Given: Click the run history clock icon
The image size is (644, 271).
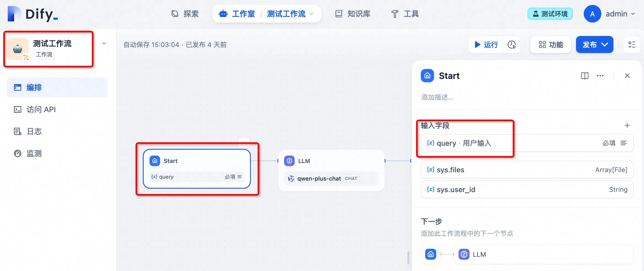Looking at the screenshot, I should click(512, 45).
